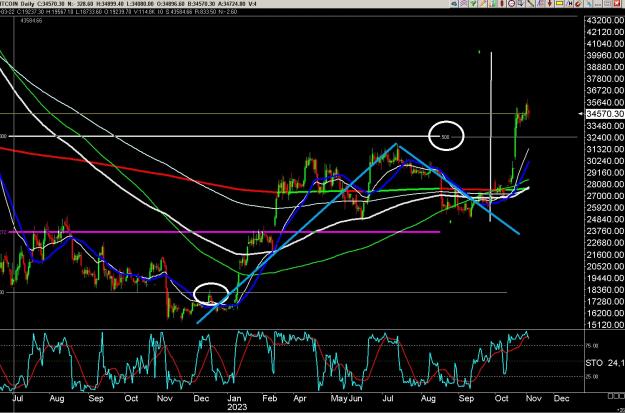Click the C:34570.30 close value in header

tap(51, 4)
